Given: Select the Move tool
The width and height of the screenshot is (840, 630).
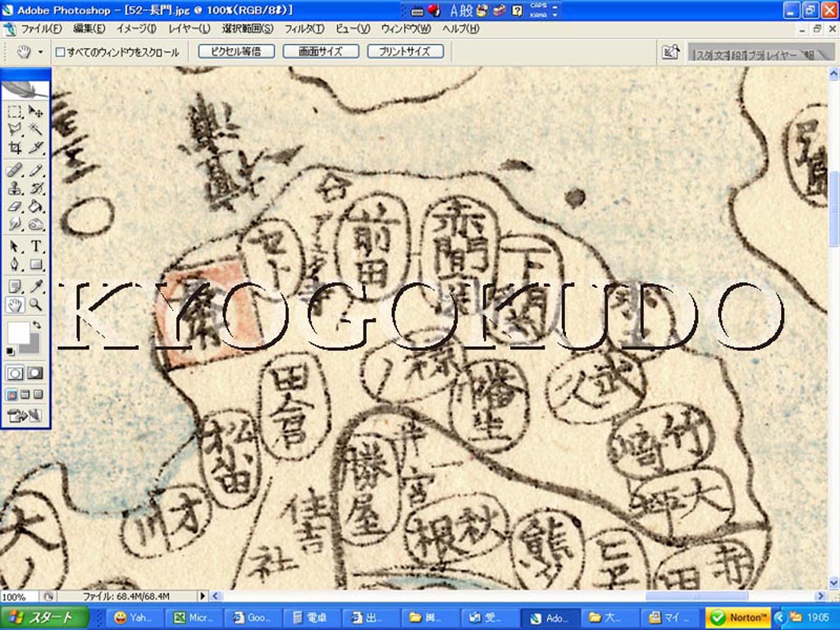Looking at the screenshot, I should 35,112.
